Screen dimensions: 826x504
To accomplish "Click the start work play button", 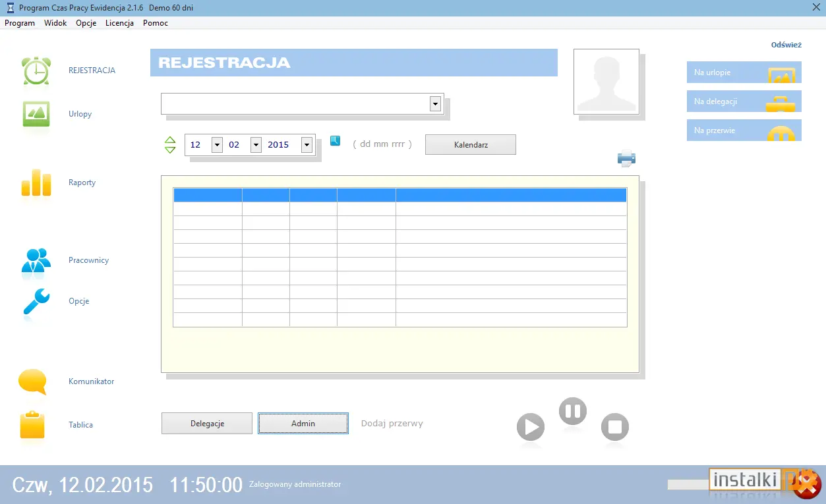I will 531,427.
